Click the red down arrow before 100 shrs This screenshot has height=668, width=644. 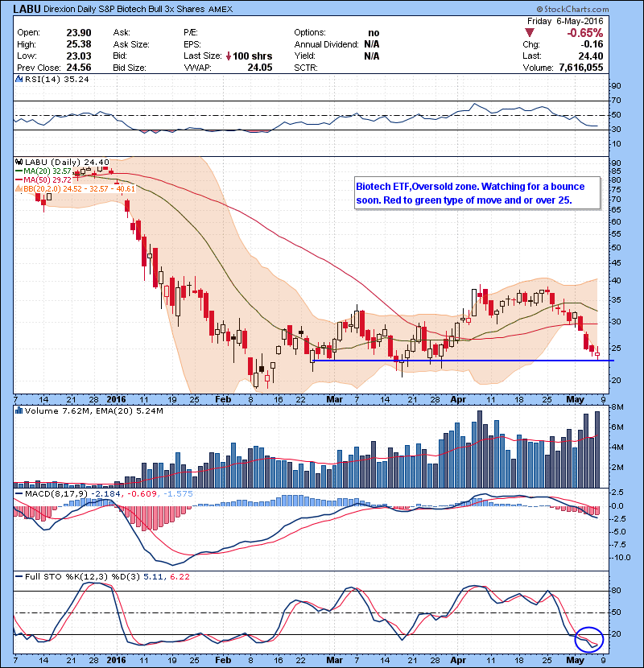point(229,56)
